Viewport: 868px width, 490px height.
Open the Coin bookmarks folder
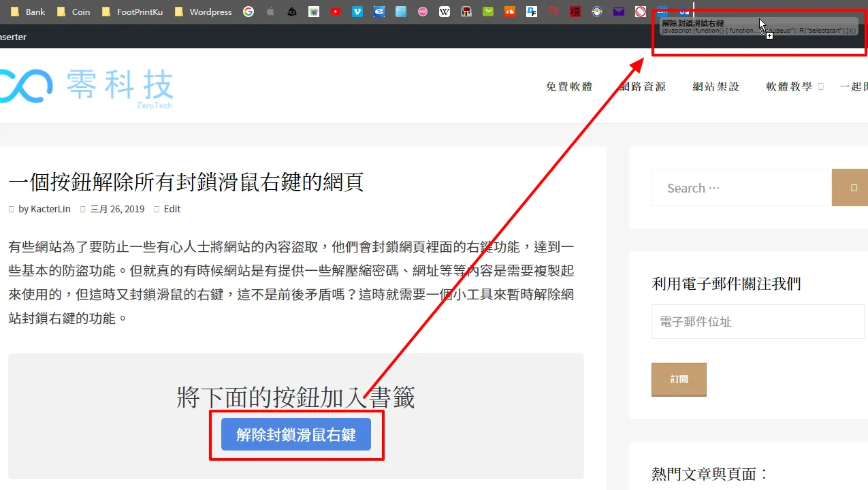pos(74,12)
